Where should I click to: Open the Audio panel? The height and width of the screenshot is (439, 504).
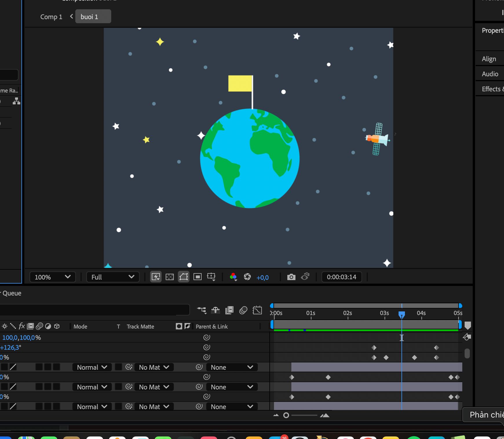coord(490,74)
